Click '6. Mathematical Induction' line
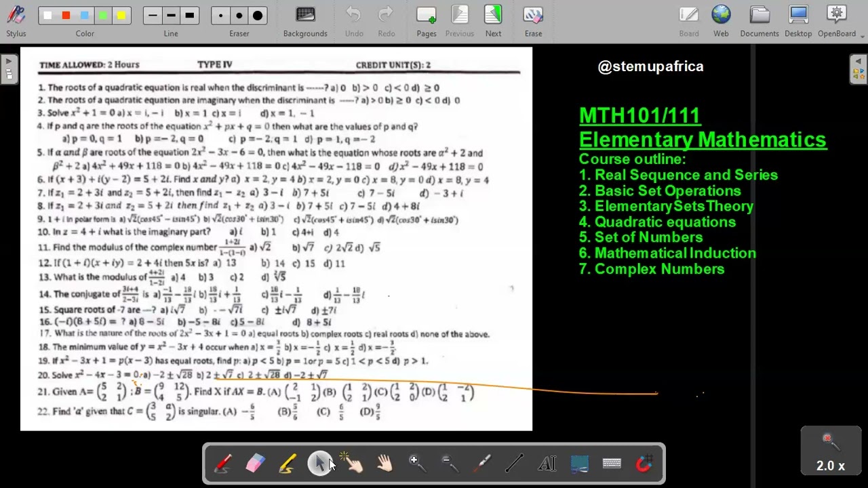Screen dimensions: 868x488 click(x=667, y=253)
